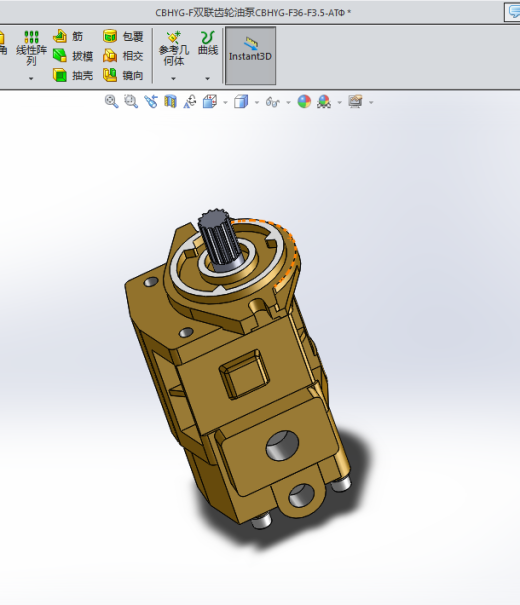This screenshot has height=605, width=520.
Task: Open the View Orientation dropdown arrow
Action: 225,103
